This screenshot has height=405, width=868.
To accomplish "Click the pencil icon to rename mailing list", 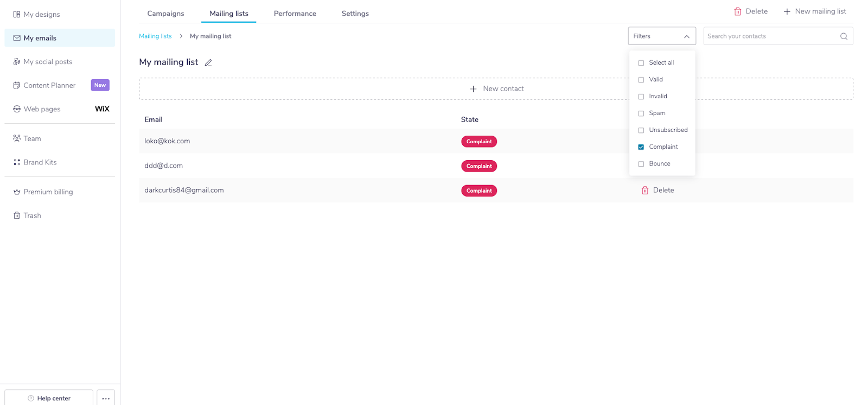I will (208, 62).
